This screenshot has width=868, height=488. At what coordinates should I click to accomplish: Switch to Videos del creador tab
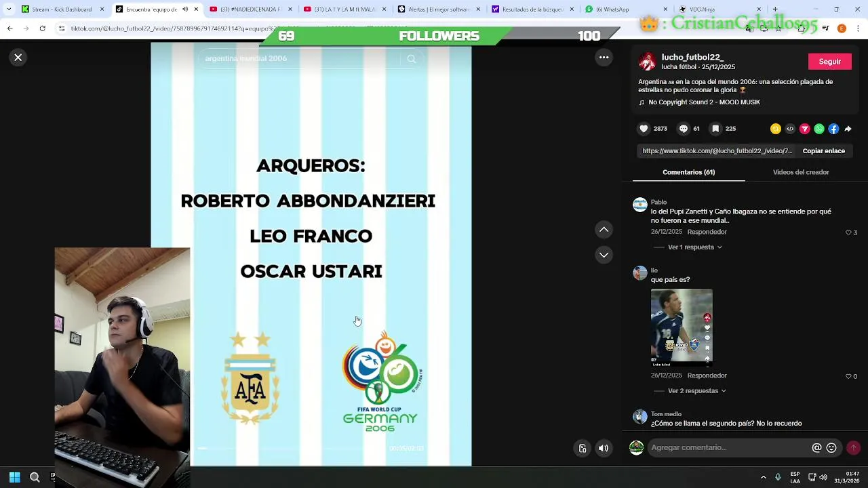pos(801,172)
